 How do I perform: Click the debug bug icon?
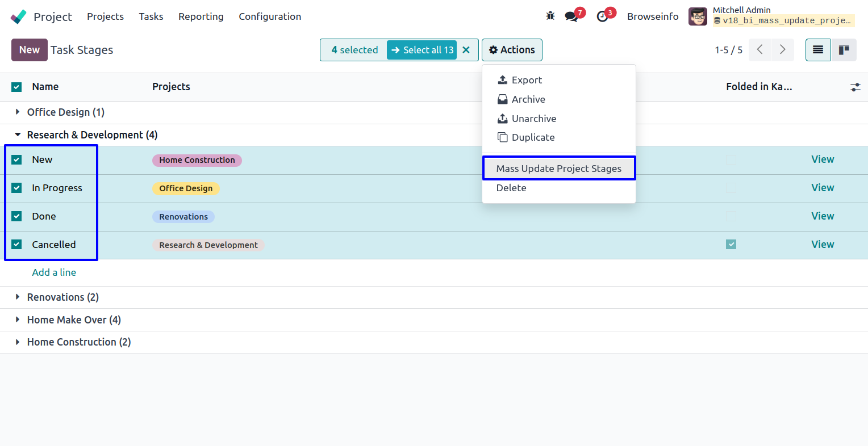pos(550,16)
